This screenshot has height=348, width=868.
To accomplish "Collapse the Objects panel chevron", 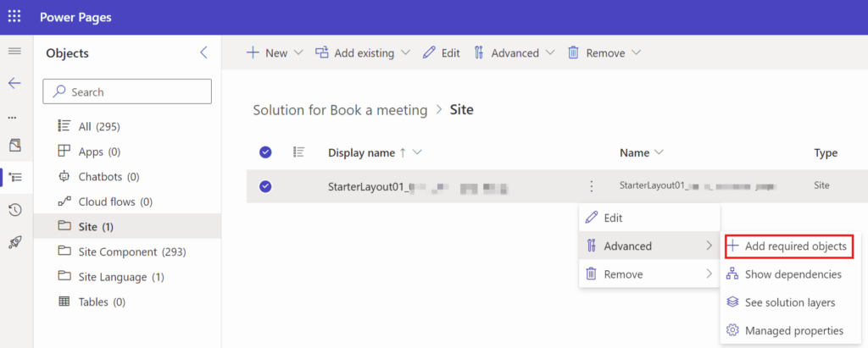I will [203, 52].
